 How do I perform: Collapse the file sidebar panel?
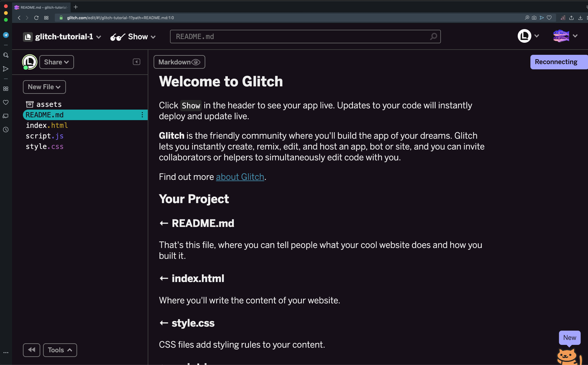137,62
